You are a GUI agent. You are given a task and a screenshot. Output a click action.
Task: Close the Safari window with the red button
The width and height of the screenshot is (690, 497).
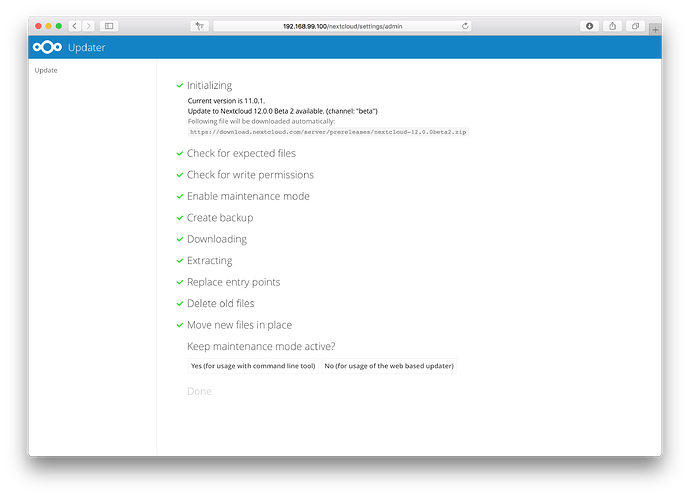click(x=38, y=26)
